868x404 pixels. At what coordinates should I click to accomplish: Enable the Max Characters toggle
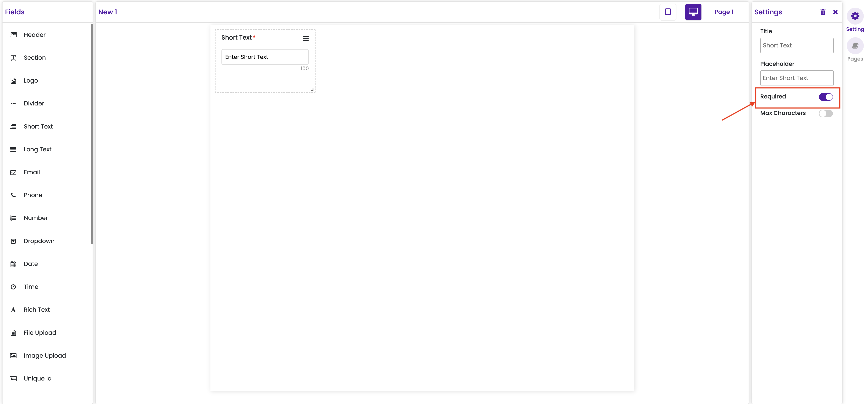[x=826, y=113]
